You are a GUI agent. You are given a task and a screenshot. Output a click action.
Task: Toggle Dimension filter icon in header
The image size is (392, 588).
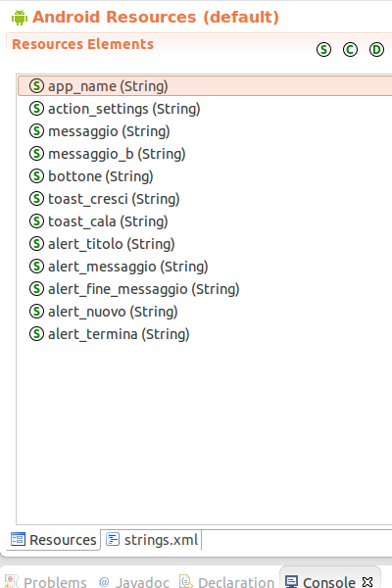376,50
